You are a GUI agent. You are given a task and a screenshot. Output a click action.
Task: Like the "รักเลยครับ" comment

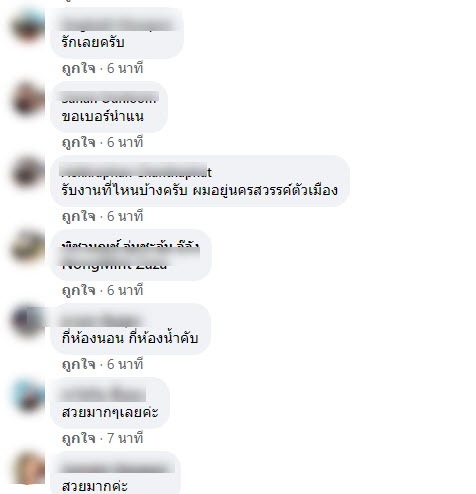click(79, 68)
